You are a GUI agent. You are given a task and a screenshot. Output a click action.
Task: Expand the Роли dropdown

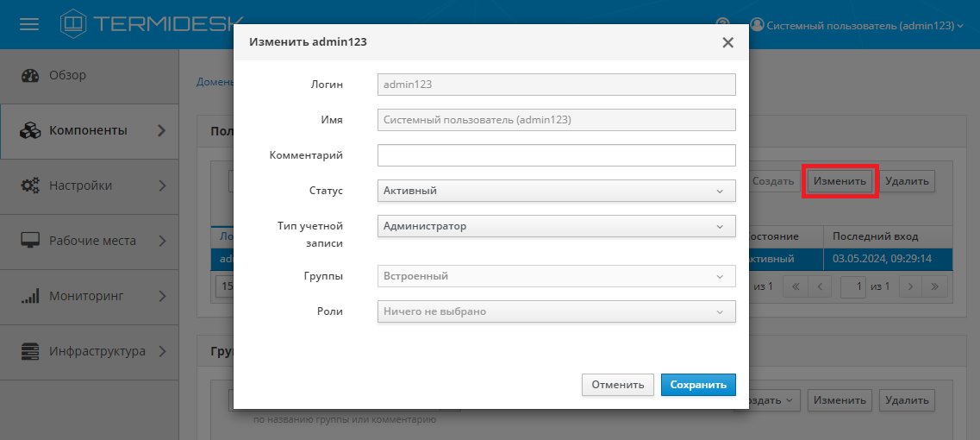556,311
